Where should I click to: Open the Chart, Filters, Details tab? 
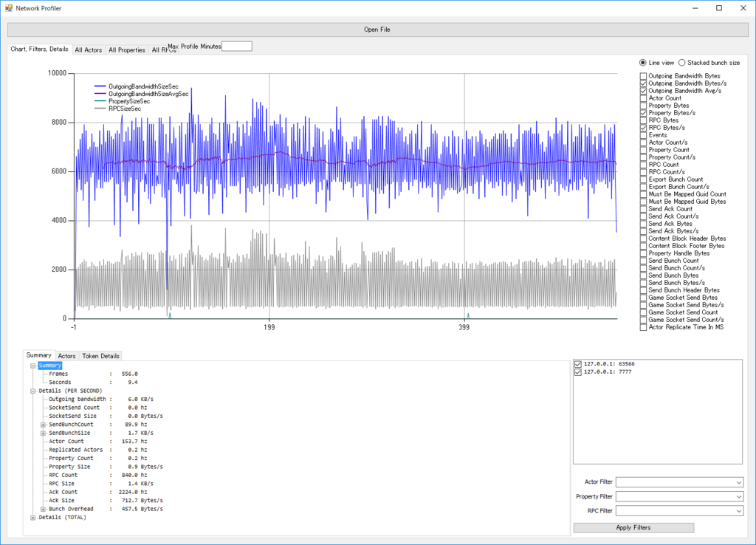click(x=40, y=49)
